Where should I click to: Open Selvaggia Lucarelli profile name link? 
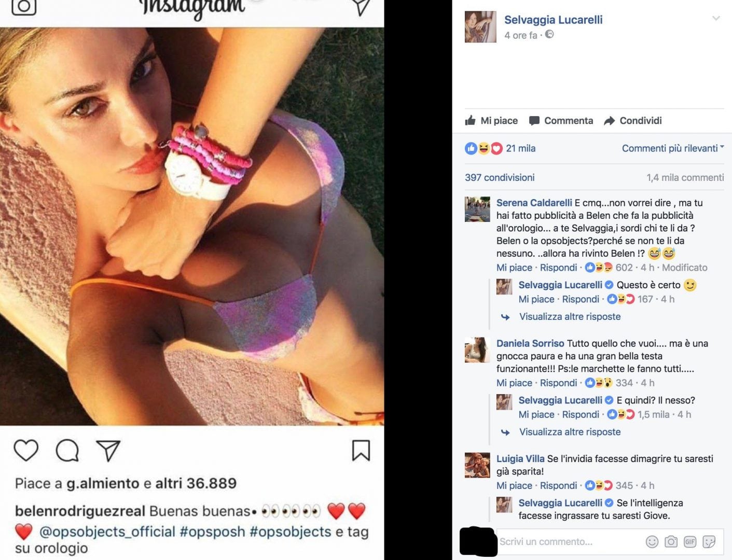click(x=554, y=20)
